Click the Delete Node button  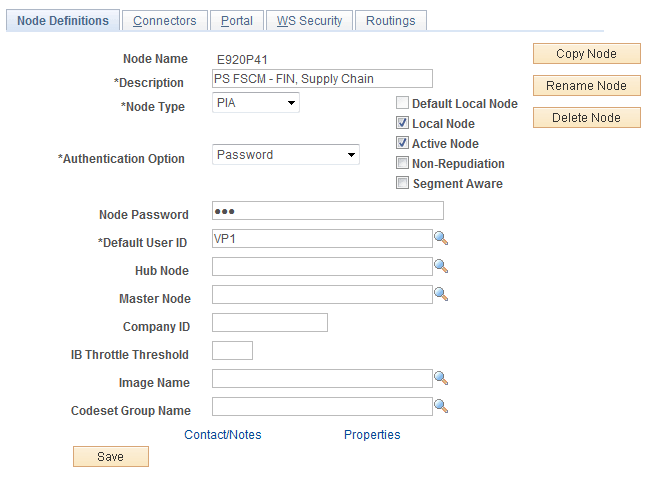coord(587,118)
